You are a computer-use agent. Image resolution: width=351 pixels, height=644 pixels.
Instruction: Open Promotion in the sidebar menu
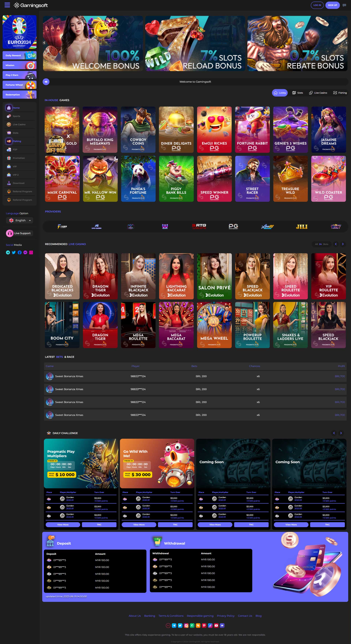click(20, 158)
